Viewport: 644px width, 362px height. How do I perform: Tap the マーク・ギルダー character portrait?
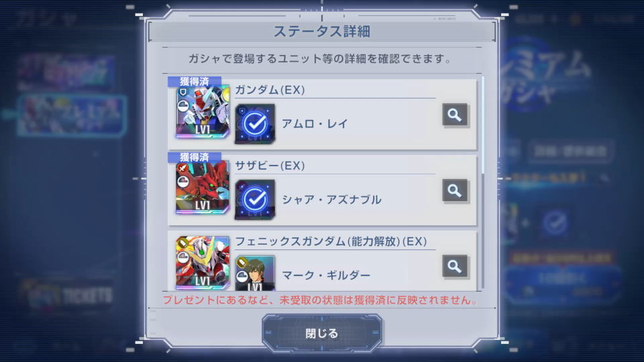point(255,274)
